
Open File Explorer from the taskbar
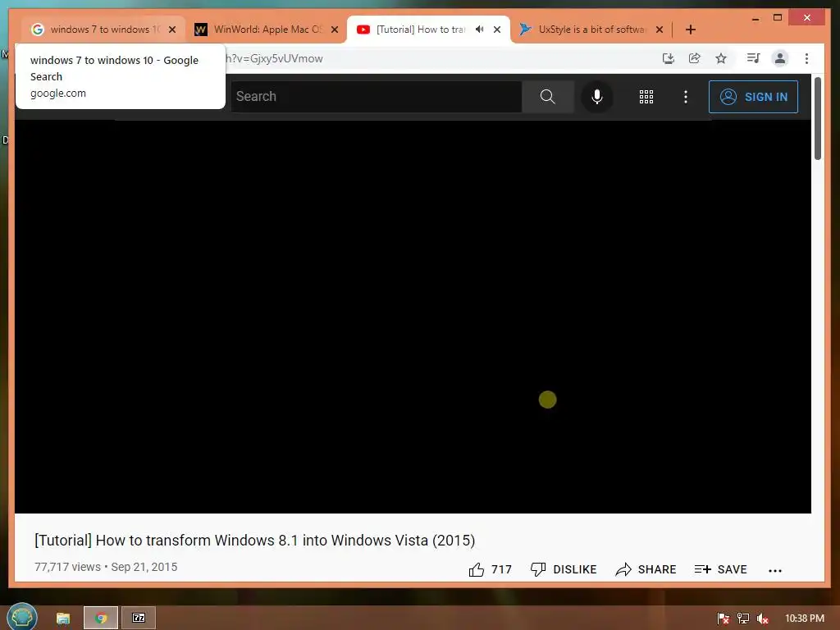(62, 619)
